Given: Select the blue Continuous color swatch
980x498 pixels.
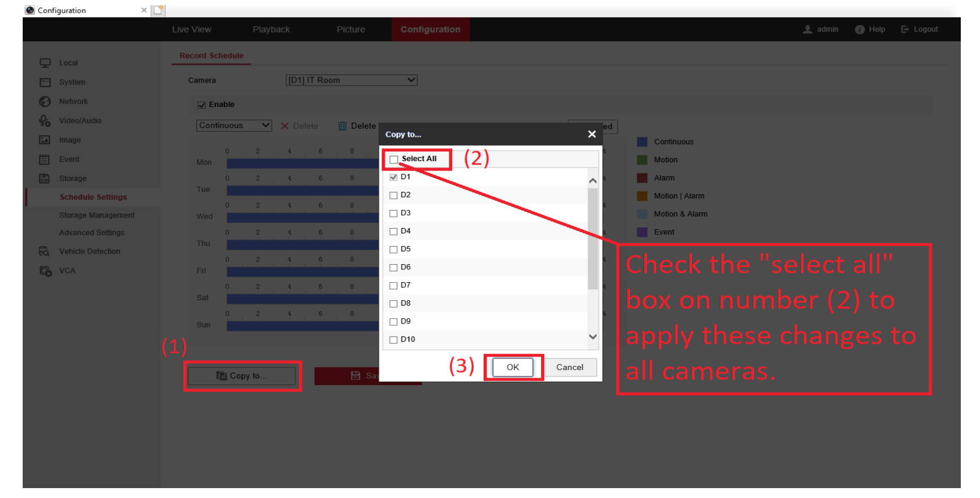Looking at the screenshot, I should (642, 142).
